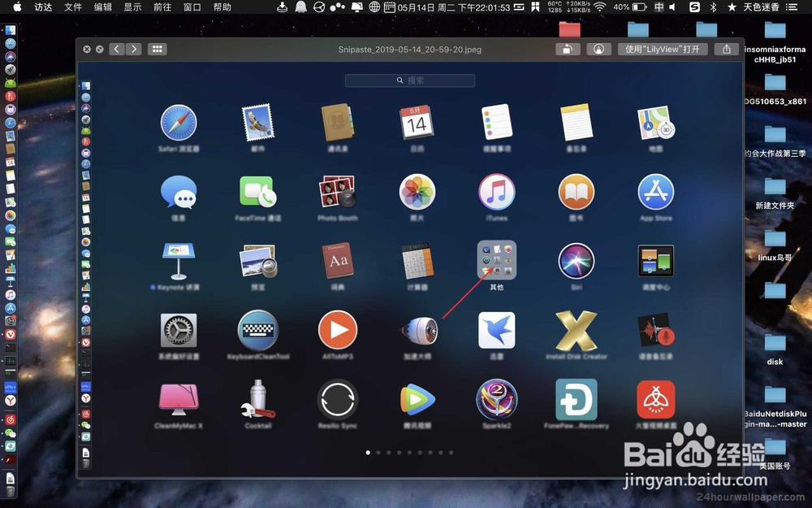This screenshot has width=812, height=508.
Task: Open Sparkle2
Action: click(496, 400)
